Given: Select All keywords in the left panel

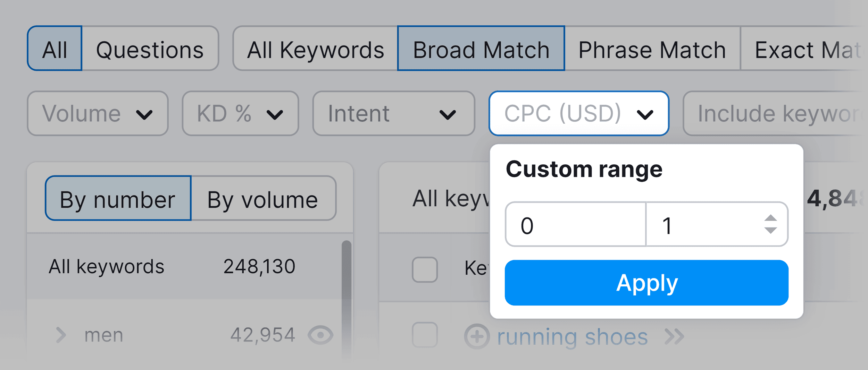Looking at the screenshot, I should coord(107,266).
